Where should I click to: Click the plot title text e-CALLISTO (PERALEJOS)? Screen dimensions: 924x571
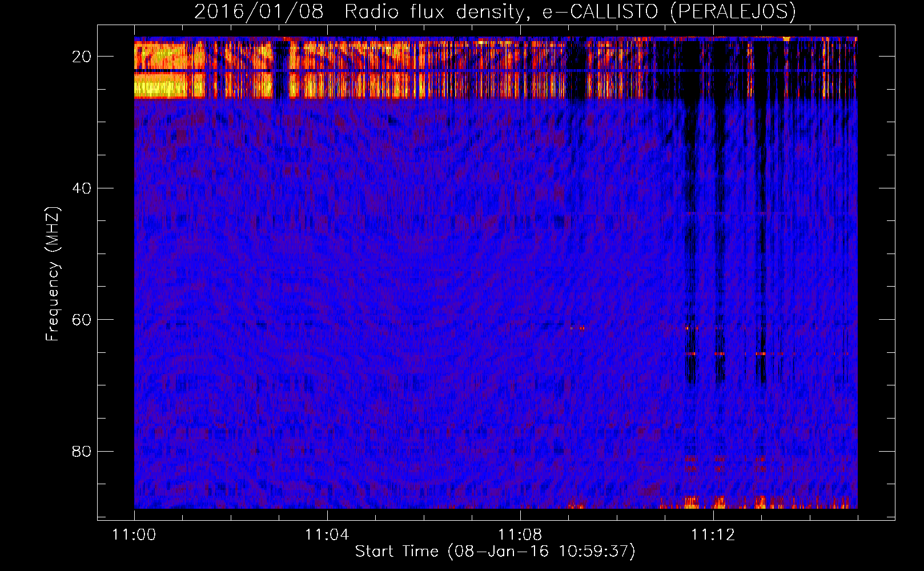(669, 11)
